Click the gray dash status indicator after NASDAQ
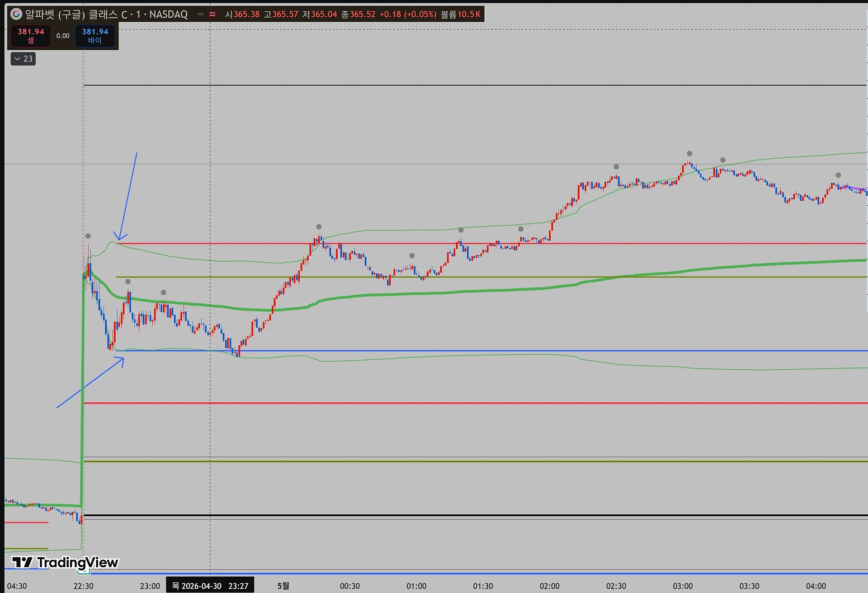The height and width of the screenshot is (593, 868). (x=200, y=14)
